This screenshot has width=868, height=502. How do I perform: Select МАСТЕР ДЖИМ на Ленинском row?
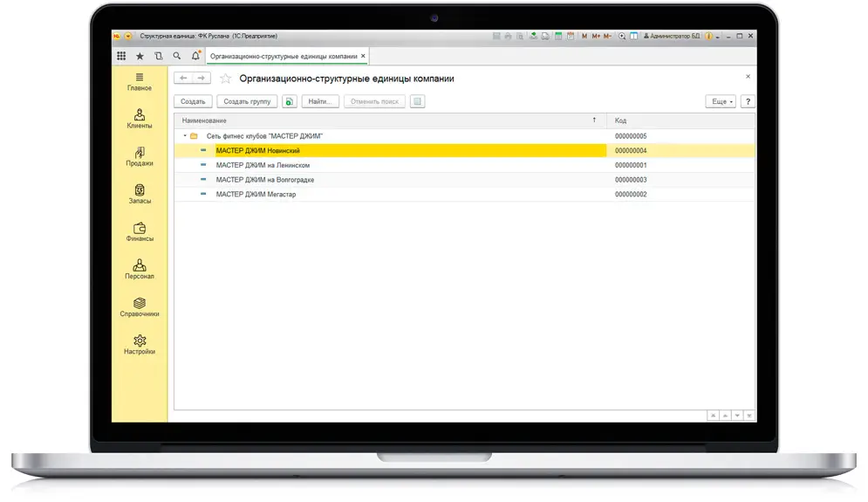click(464, 165)
